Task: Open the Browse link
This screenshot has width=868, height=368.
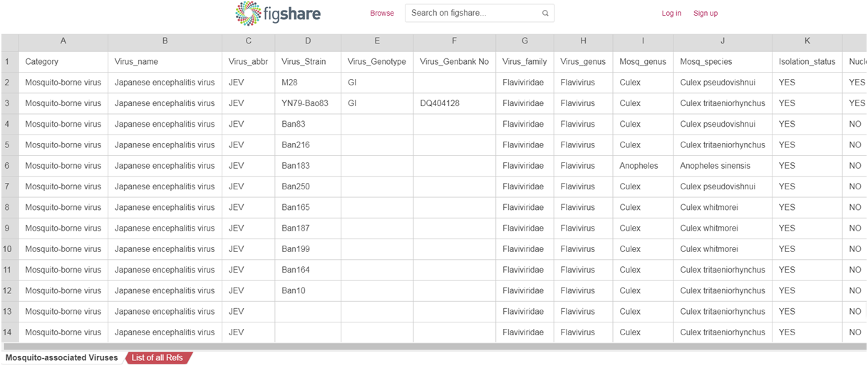Action: click(x=382, y=14)
